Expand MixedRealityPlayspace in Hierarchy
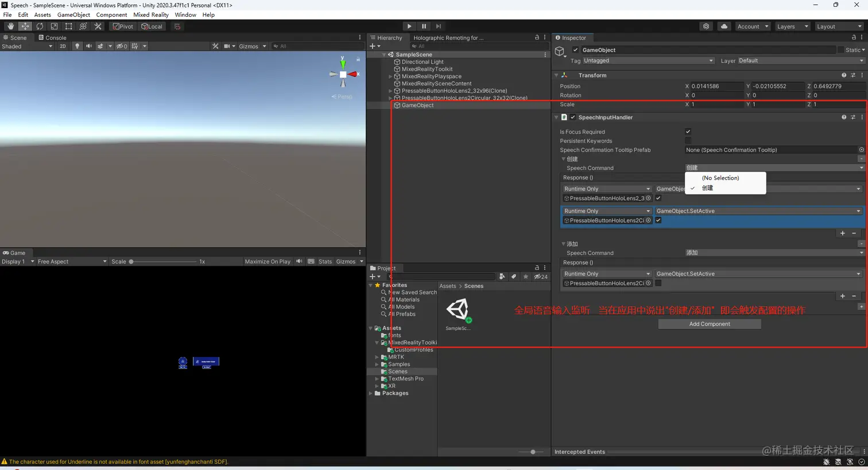Screen dimensions: 868x470 (390, 76)
